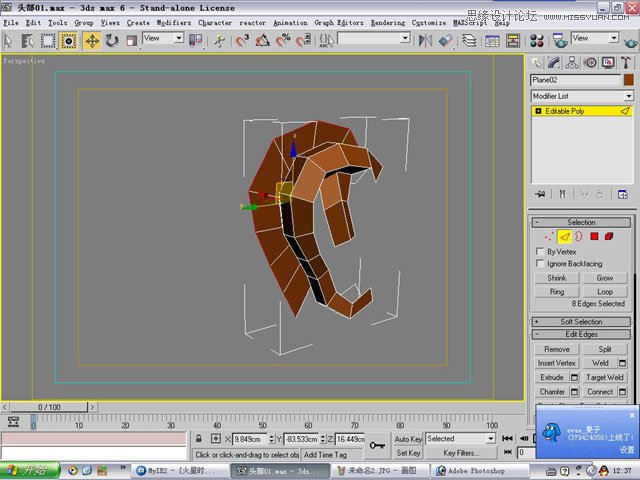Screen dimensions: 640x480
Task: Open Select by Name tool
Action: pyautogui.click(x=28, y=41)
